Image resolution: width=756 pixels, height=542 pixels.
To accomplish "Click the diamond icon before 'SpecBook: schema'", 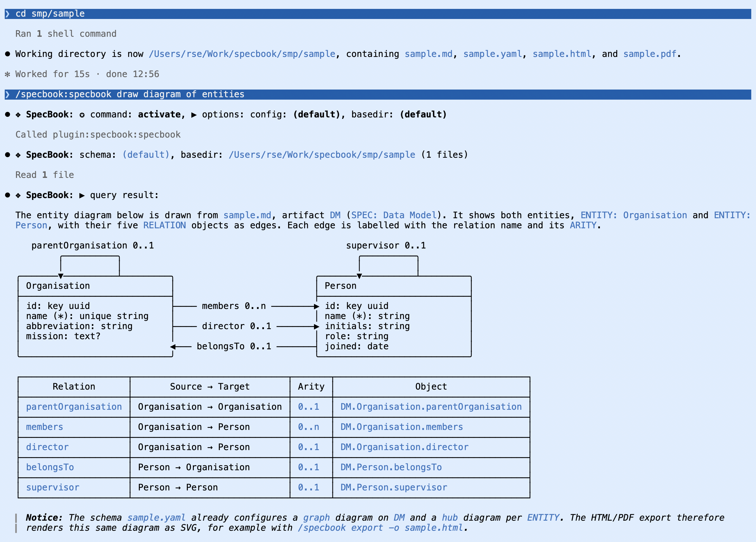I will coord(18,155).
